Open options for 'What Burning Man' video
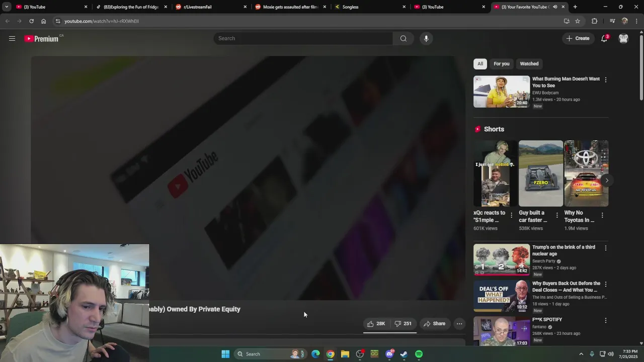644x362 pixels. pos(606,79)
